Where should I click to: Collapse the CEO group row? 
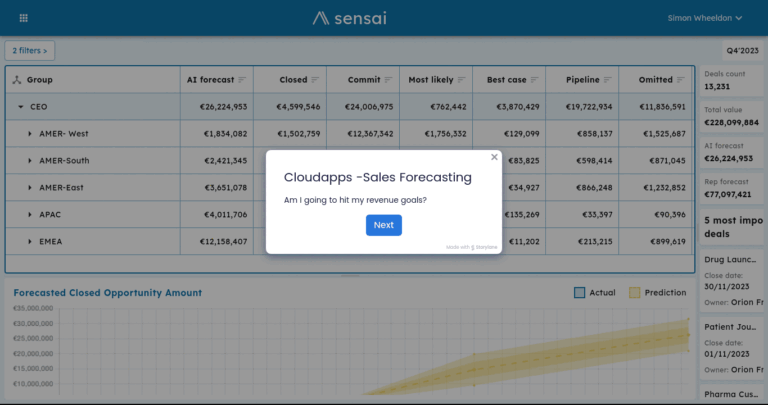pyautogui.click(x=21, y=107)
